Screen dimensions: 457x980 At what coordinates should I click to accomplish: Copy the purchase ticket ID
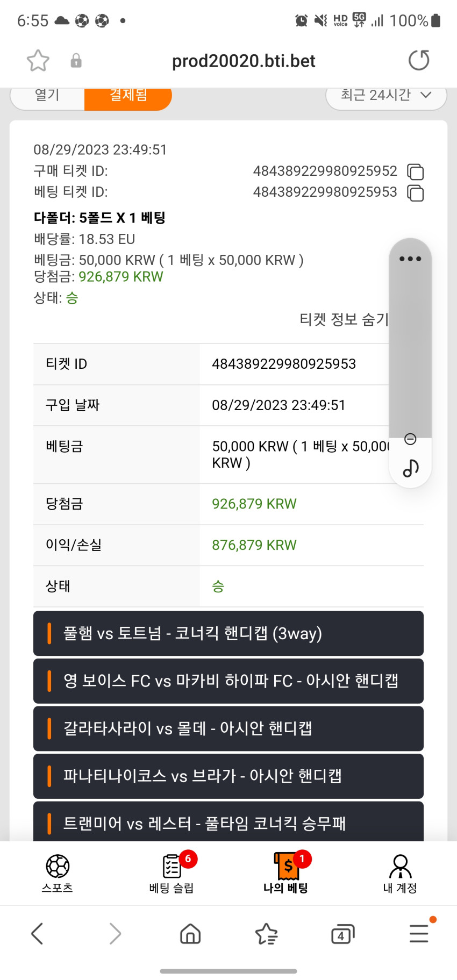(415, 172)
